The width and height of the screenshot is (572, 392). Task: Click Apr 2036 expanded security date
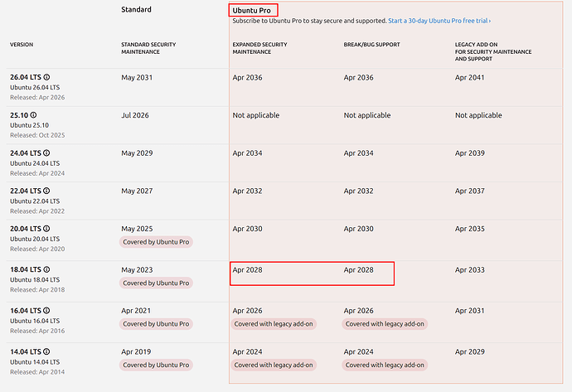[x=247, y=78]
